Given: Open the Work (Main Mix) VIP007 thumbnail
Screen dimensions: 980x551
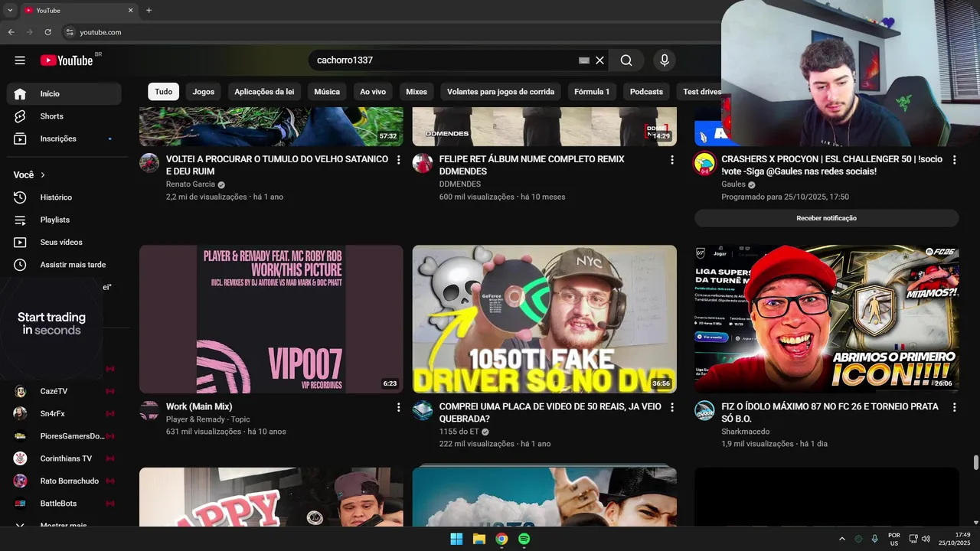Looking at the screenshot, I should 271,319.
